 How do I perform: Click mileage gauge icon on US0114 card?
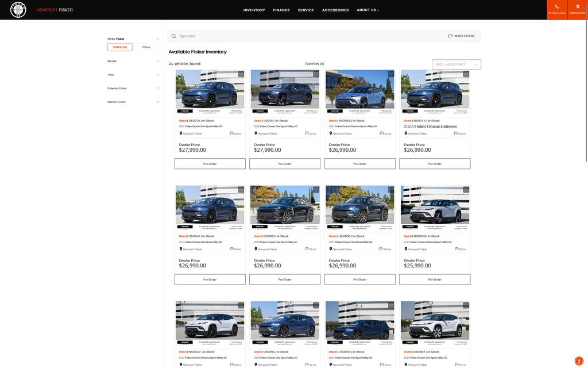click(307, 133)
